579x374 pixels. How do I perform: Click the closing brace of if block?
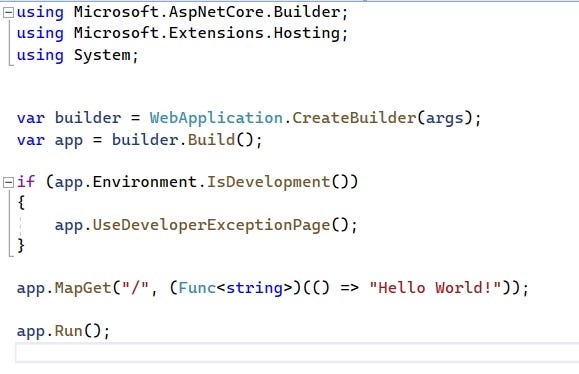[x=21, y=246]
